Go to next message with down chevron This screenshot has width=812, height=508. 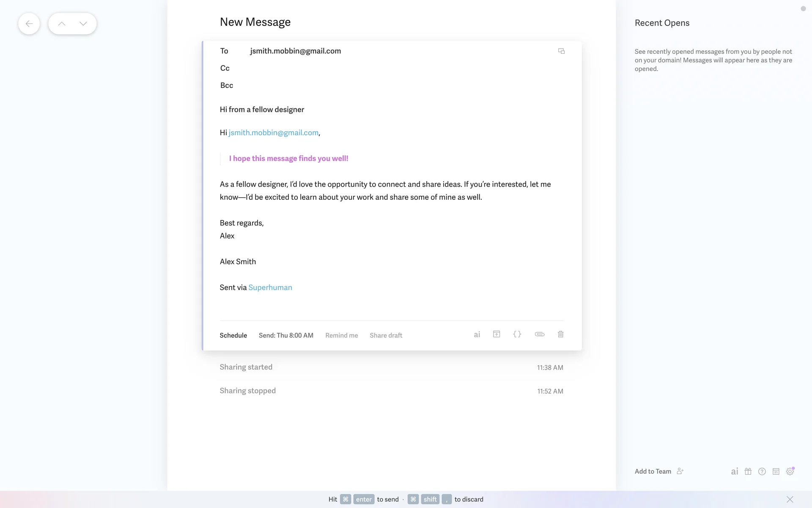(83, 24)
